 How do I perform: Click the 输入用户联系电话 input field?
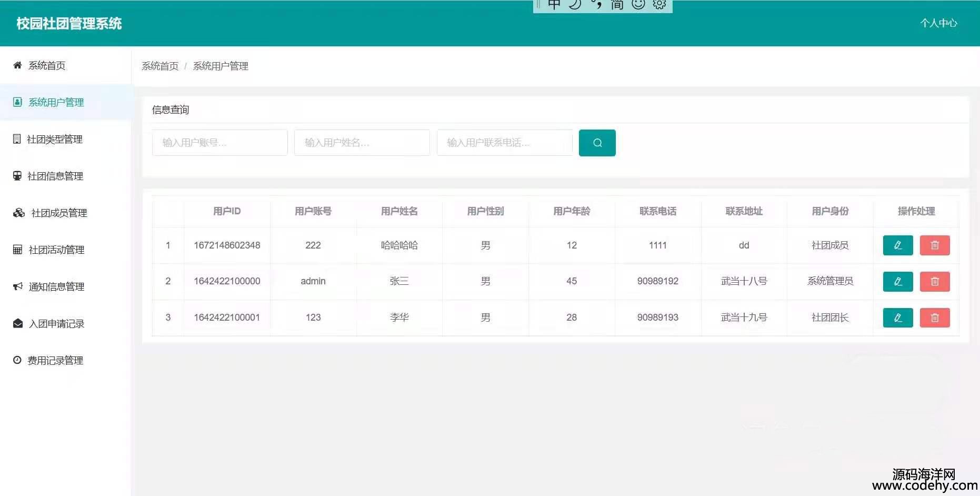tap(504, 143)
